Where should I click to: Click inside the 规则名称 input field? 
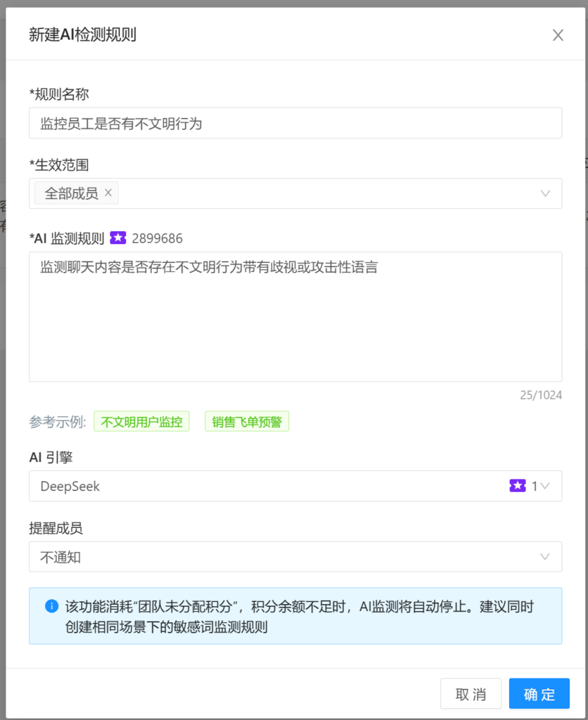point(295,122)
